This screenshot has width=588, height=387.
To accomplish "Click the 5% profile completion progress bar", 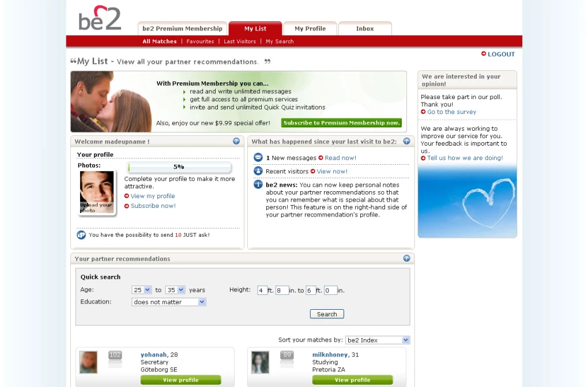I will (x=179, y=166).
